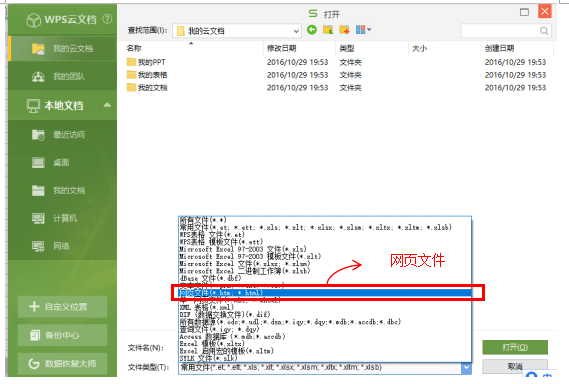Click the 自定义位置 add button
The image size is (569, 384).
click(x=62, y=307)
